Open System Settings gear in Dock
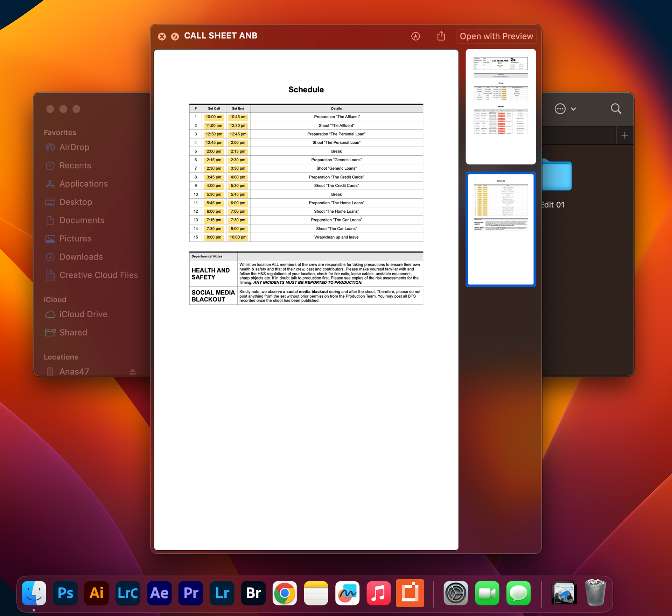The width and height of the screenshot is (672, 616). [455, 593]
